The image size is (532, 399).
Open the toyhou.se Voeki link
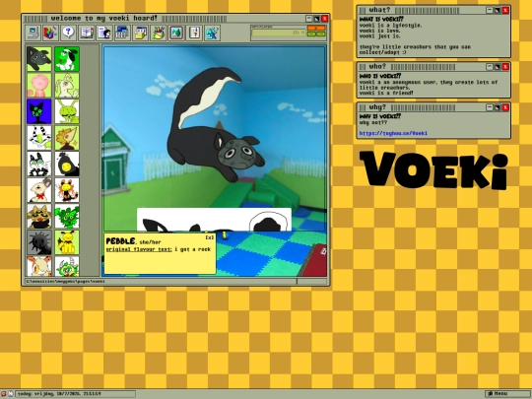(393, 133)
